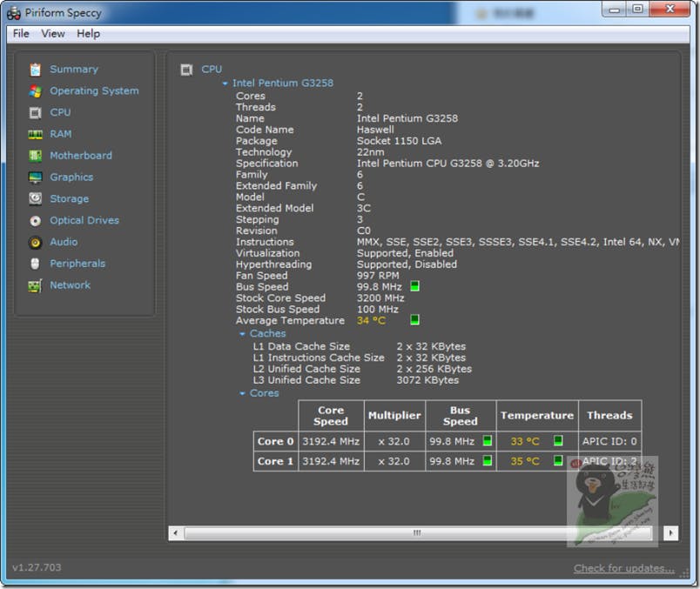Image resolution: width=700 pixels, height=589 pixels.
Task: Click the Core Speed column header
Action: pos(331,416)
